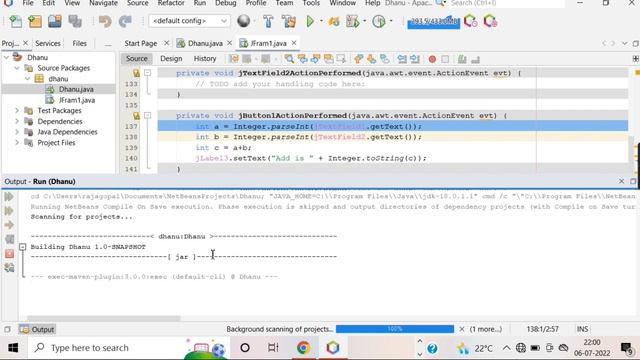Run the project with green play icon
This screenshot has height=360, width=640.
click(x=310, y=21)
